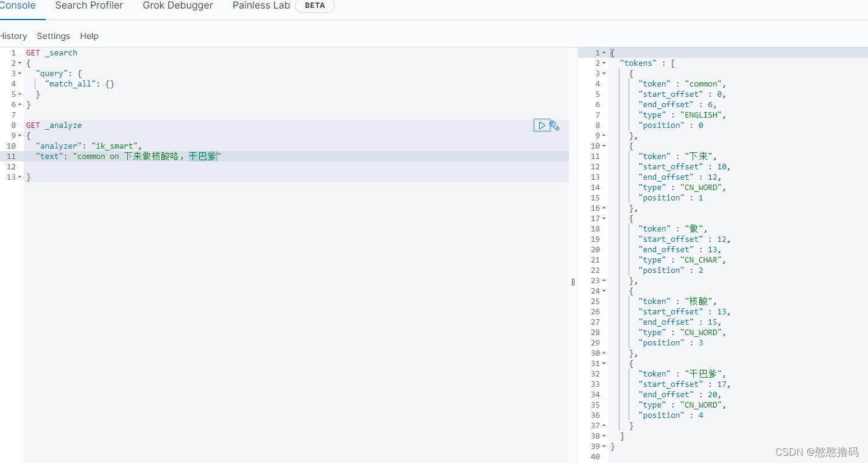Open the Search Profiler tab
The image size is (868, 463).
(89, 5)
